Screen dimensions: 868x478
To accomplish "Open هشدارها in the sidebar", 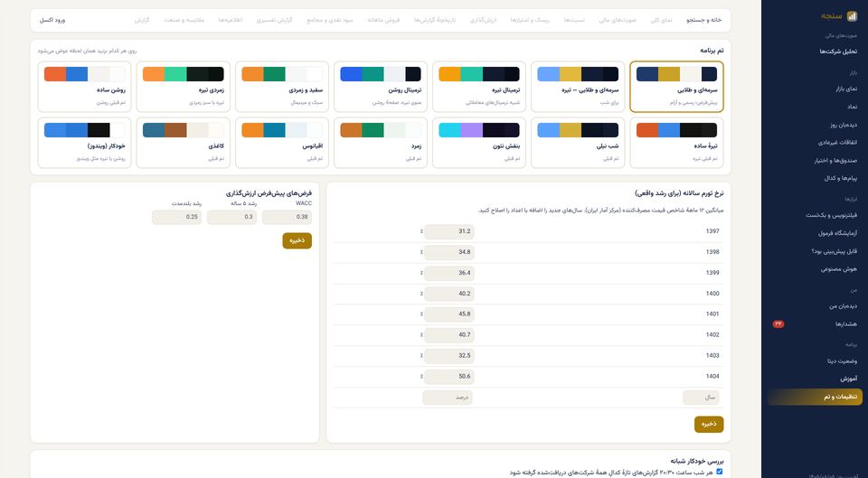I will point(815,324).
